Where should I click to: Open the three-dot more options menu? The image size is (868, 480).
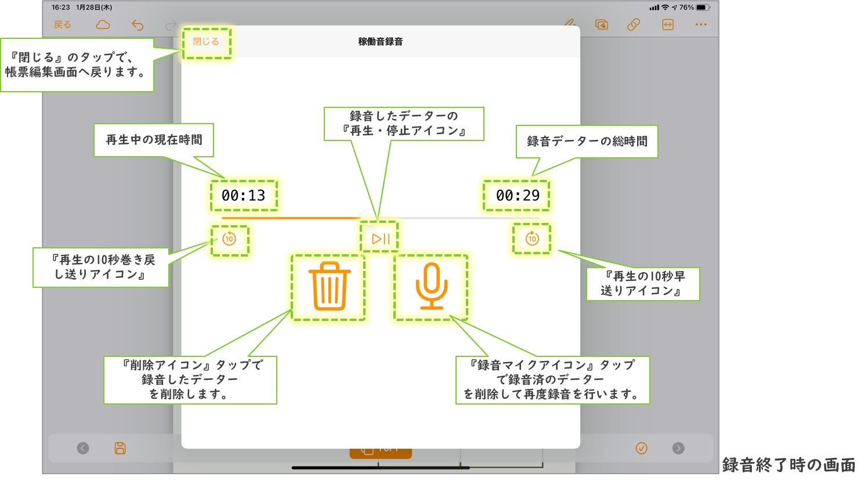pyautogui.click(x=701, y=24)
